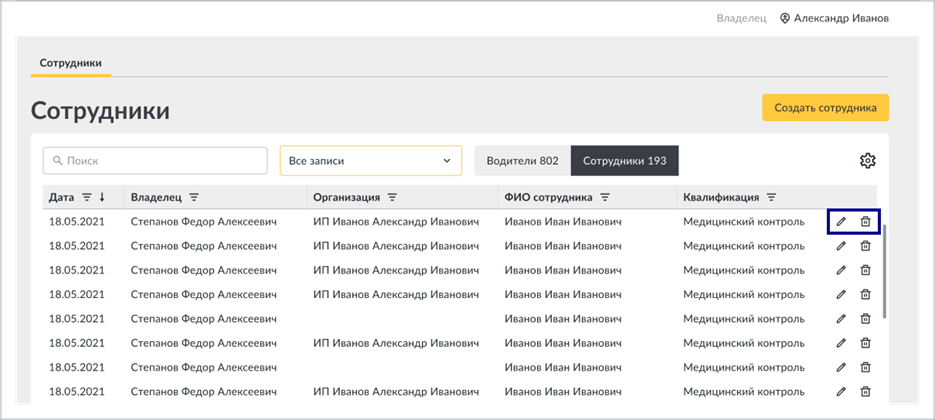Click the sort arrow in Дата column
The width and height of the screenshot is (935, 420).
point(102,197)
